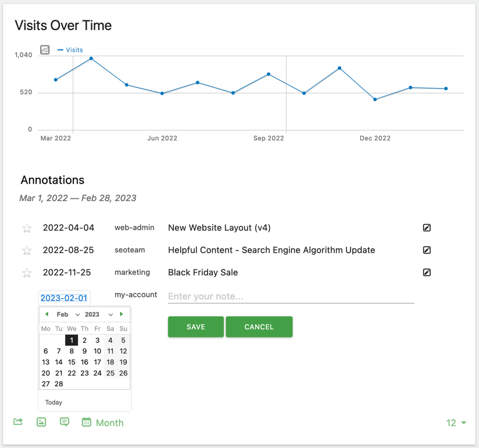The height and width of the screenshot is (448, 479).
Task: Open the Feb month dropdown in calendar
Action: point(67,314)
